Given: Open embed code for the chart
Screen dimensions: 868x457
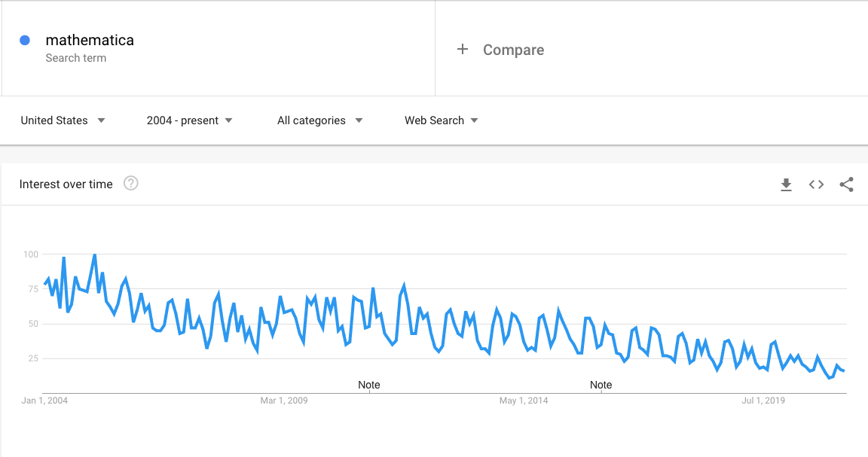Looking at the screenshot, I should (816, 184).
